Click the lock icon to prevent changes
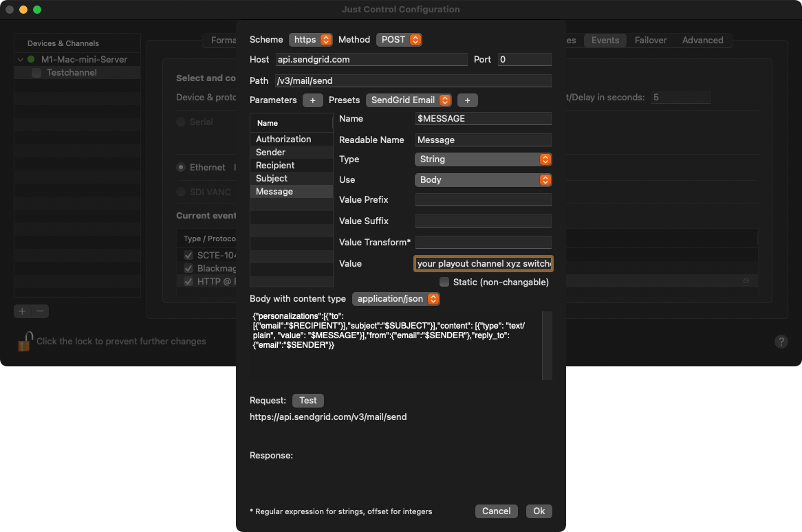 pyautogui.click(x=25, y=342)
